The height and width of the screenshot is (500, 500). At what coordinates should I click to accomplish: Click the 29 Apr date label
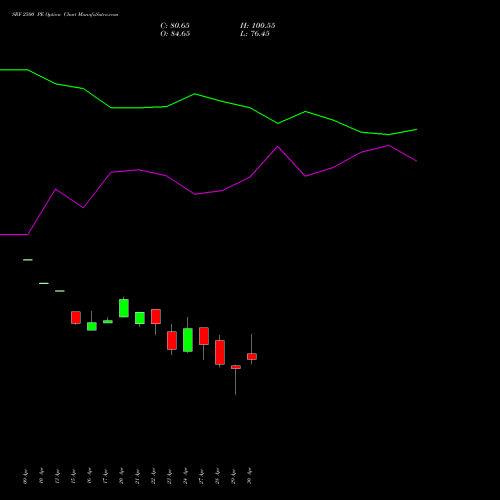pos(233,476)
